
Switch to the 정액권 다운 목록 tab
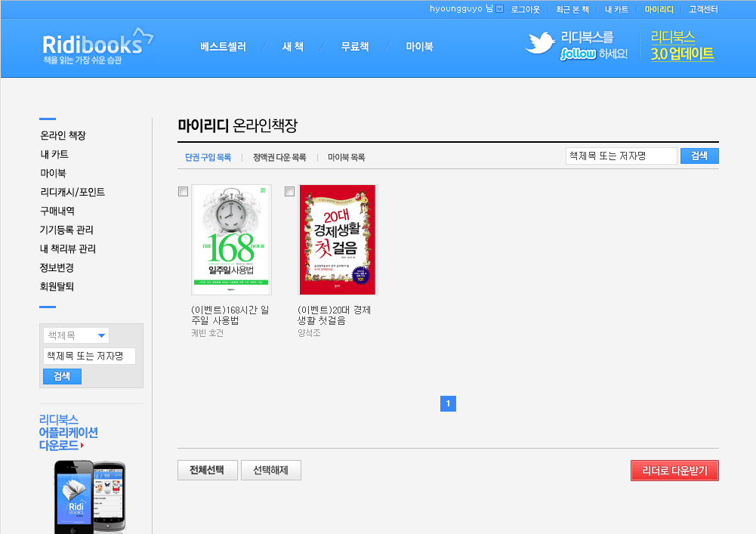coord(279,156)
